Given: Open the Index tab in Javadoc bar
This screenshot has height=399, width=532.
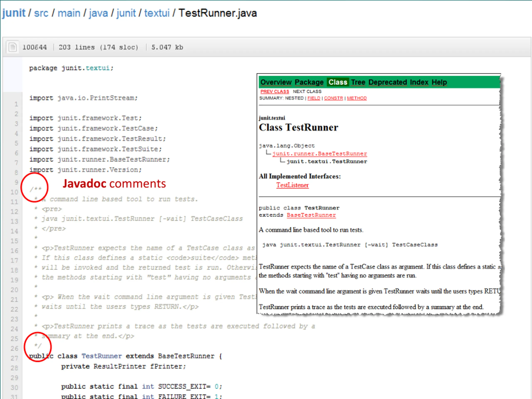Looking at the screenshot, I should [x=419, y=82].
